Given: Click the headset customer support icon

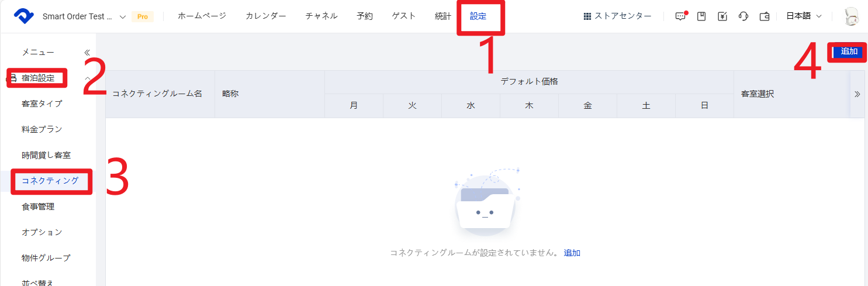Looking at the screenshot, I should pyautogui.click(x=743, y=16).
